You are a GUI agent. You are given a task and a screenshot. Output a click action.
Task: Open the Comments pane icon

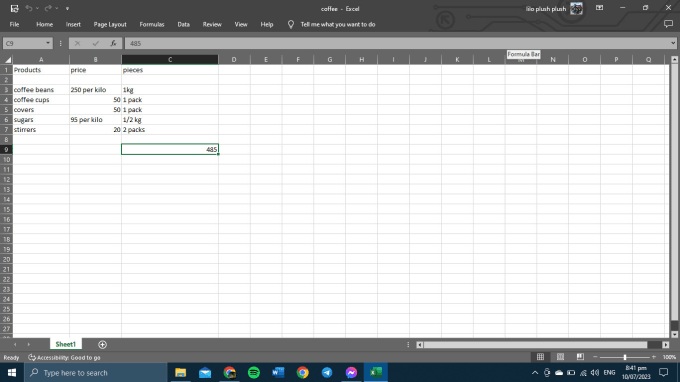pyautogui.click(x=668, y=24)
